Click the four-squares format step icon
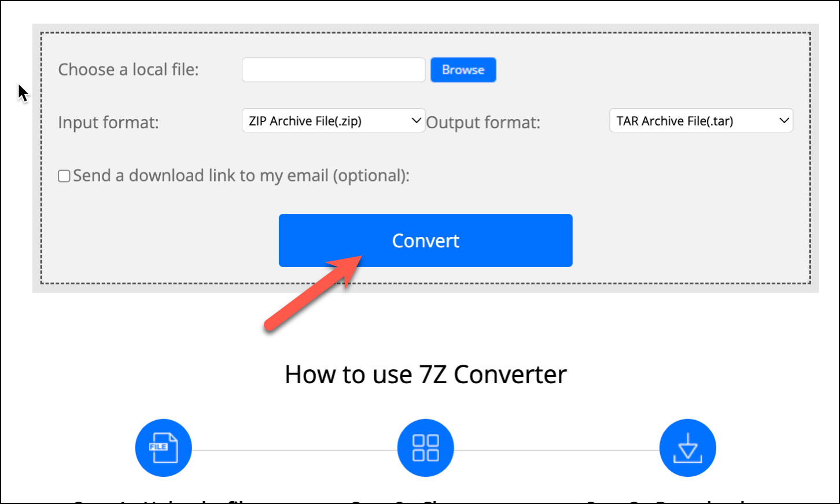 pos(425,448)
